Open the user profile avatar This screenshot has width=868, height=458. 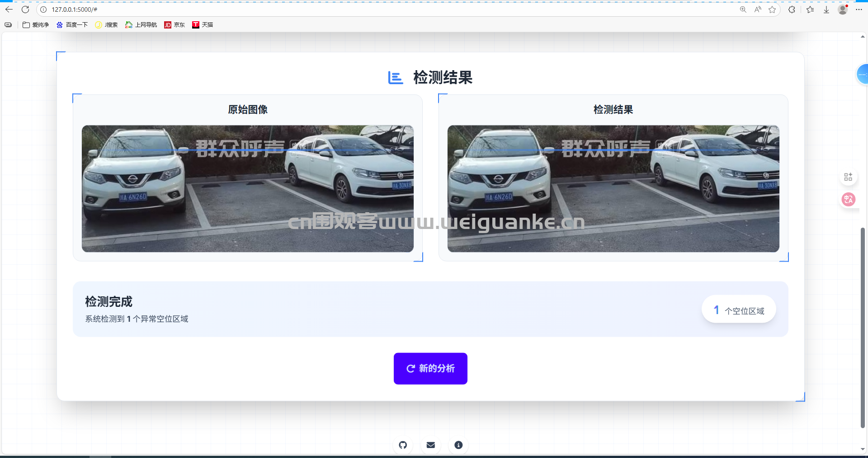843,10
